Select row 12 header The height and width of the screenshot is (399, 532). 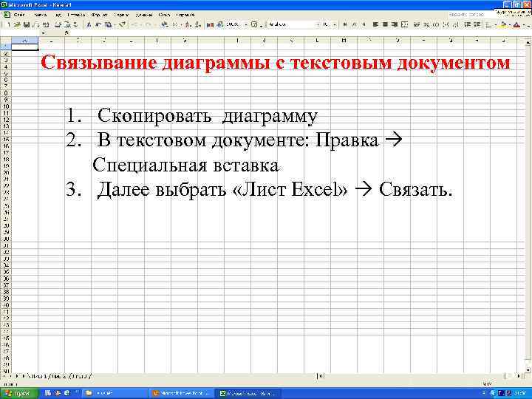coord(5,120)
